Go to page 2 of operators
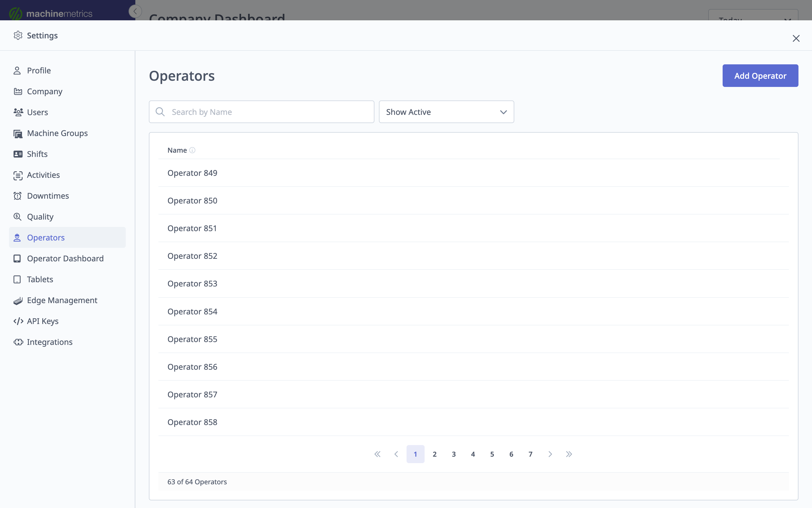This screenshot has width=812, height=508. 434,454
